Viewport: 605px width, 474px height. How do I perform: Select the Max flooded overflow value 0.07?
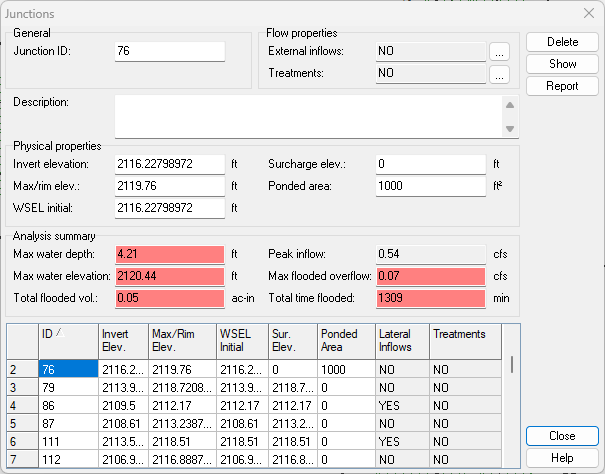(431, 276)
